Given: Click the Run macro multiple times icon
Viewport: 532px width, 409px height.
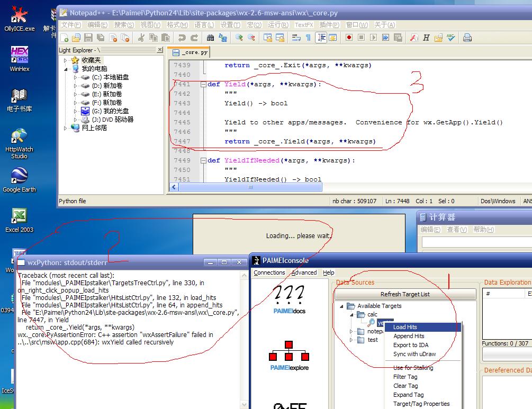Looking at the screenshot, I should pyautogui.click(x=385, y=38).
